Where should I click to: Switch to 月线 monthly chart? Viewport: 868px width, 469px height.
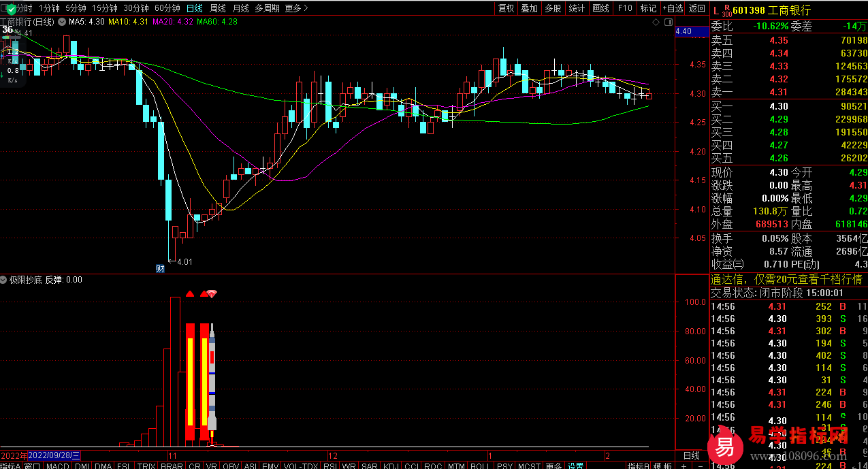pyautogui.click(x=240, y=8)
